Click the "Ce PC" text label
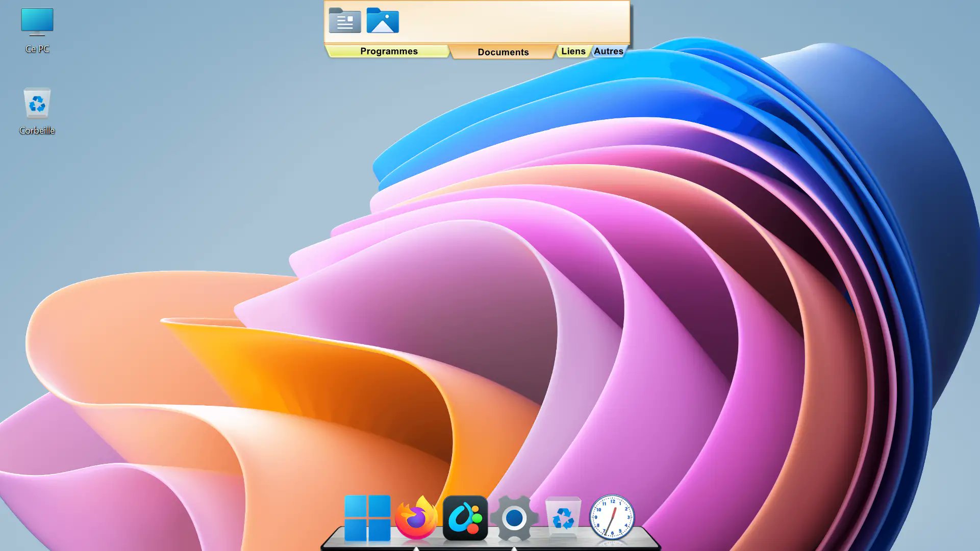 tap(37, 49)
